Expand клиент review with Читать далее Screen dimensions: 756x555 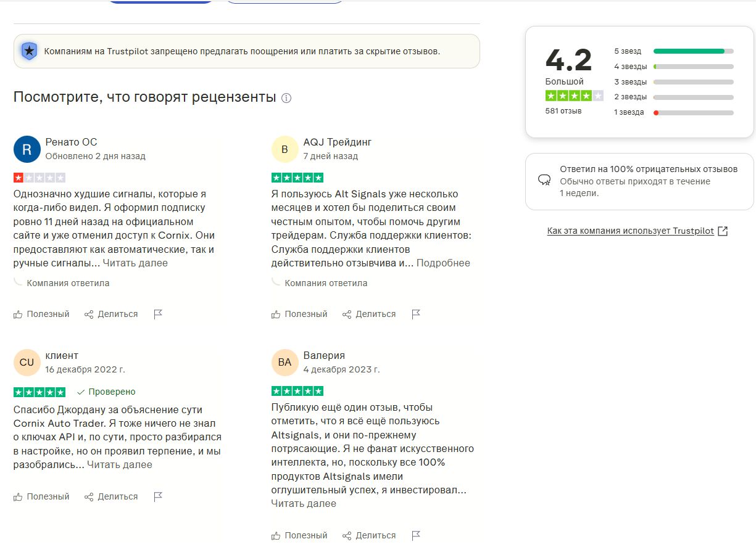pyautogui.click(x=120, y=465)
